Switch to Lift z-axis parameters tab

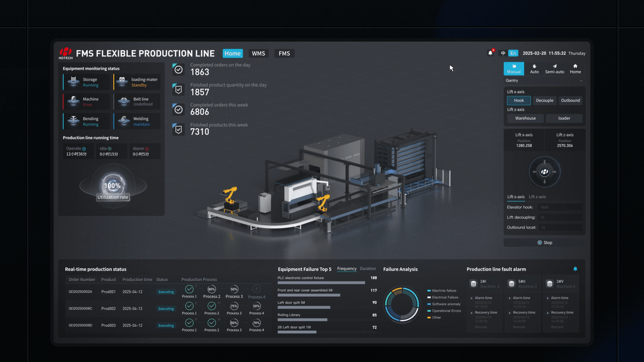click(x=537, y=197)
